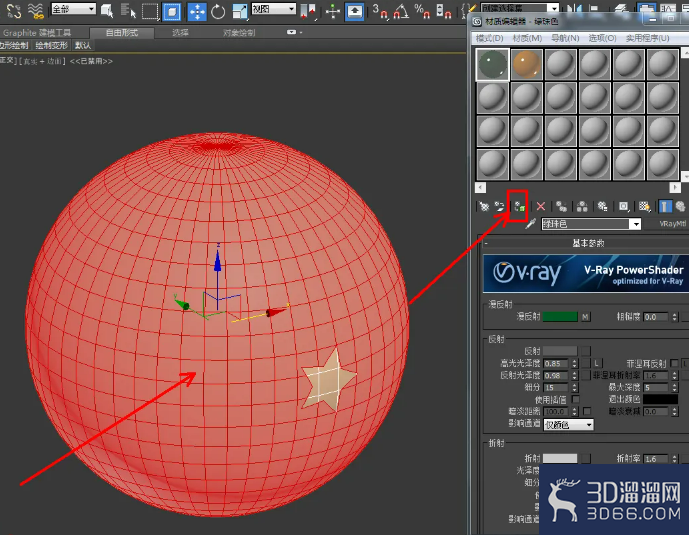
Task: Choose the Rectangular Selection Region tool
Action: 150,11
